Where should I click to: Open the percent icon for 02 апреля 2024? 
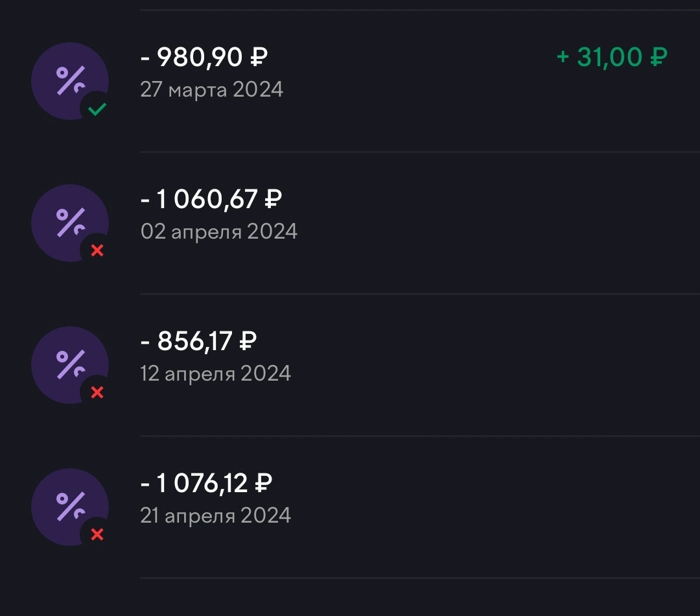click(70, 223)
